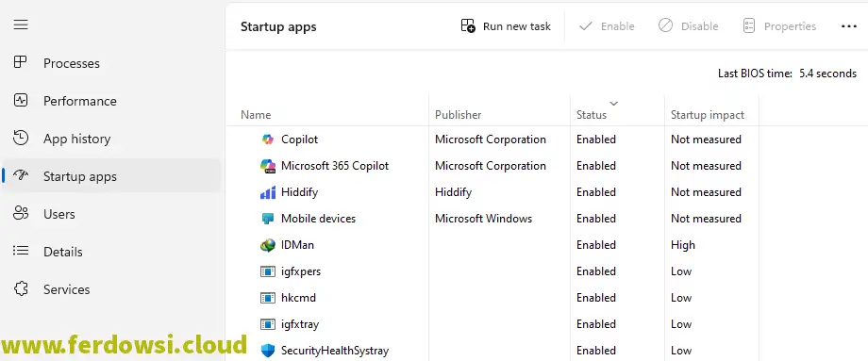Click the hkcmd app icon
The width and height of the screenshot is (868, 361).
pos(267,298)
